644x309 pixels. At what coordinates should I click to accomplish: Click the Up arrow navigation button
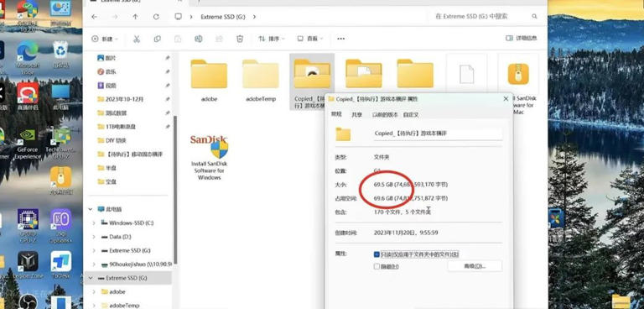[136, 17]
